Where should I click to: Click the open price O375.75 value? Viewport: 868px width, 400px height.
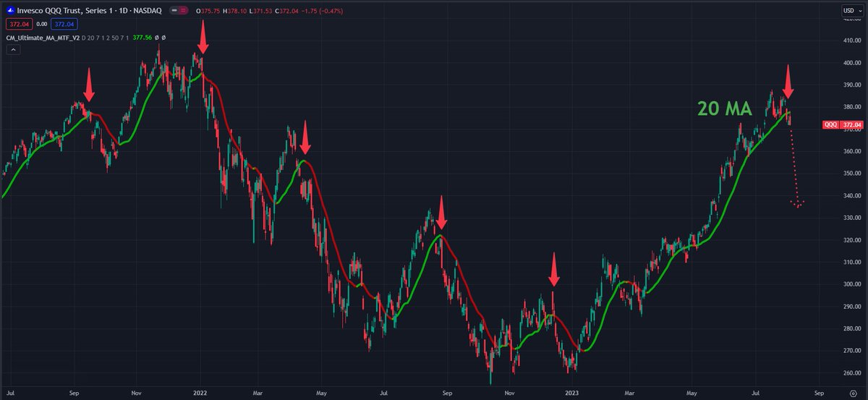point(209,11)
